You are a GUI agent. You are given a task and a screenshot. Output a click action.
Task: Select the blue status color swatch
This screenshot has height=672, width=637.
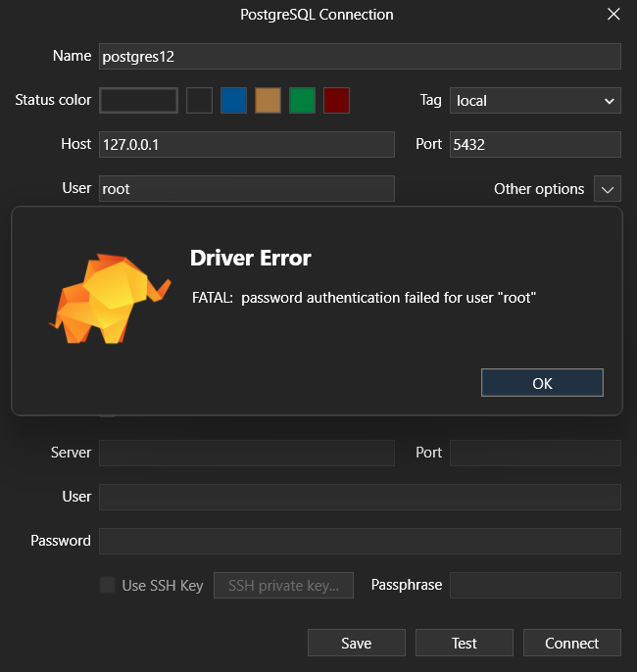233,100
